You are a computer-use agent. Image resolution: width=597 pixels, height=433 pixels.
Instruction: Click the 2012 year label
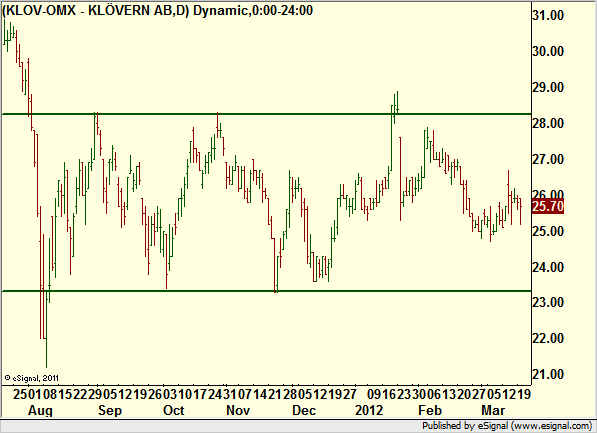pyautogui.click(x=369, y=411)
